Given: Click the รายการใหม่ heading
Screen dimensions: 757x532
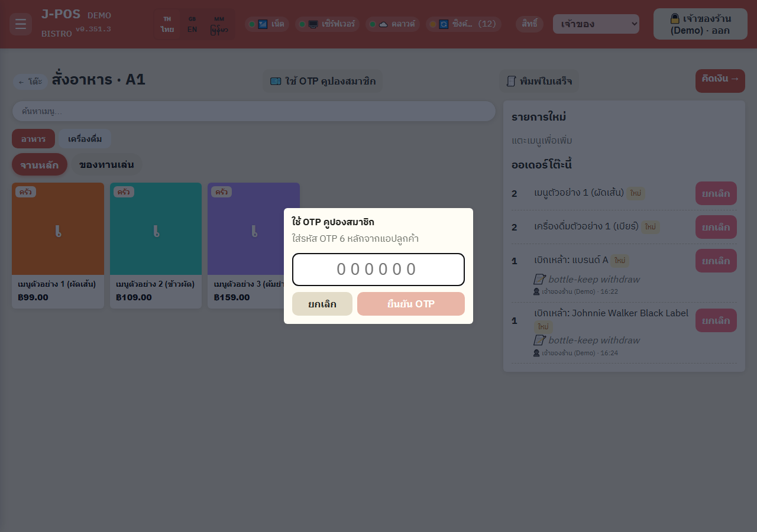Looking at the screenshot, I should (x=539, y=117).
